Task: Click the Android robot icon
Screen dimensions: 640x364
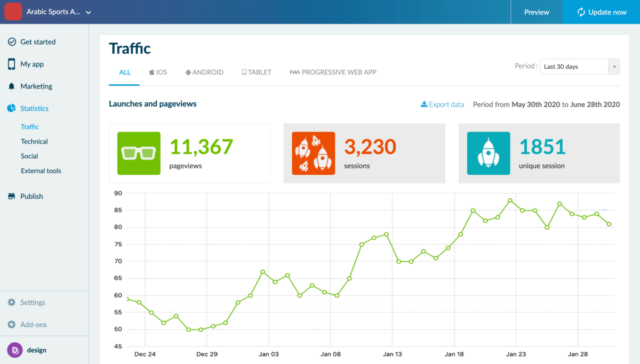Action: (188, 72)
